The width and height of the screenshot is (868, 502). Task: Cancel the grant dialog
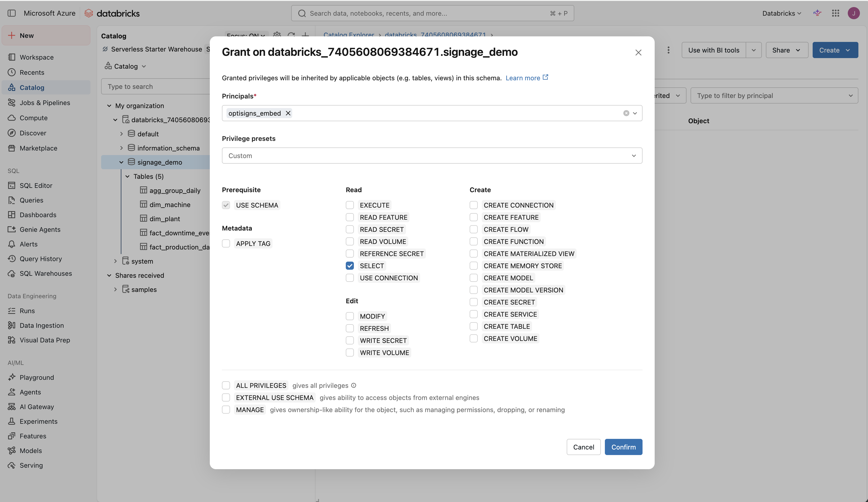583,447
